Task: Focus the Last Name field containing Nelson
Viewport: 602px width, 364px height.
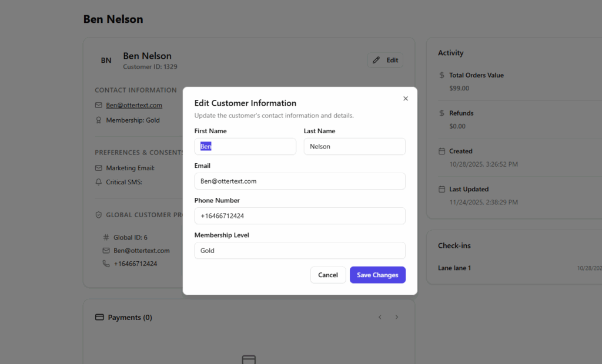Action: click(x=354, y=146)
